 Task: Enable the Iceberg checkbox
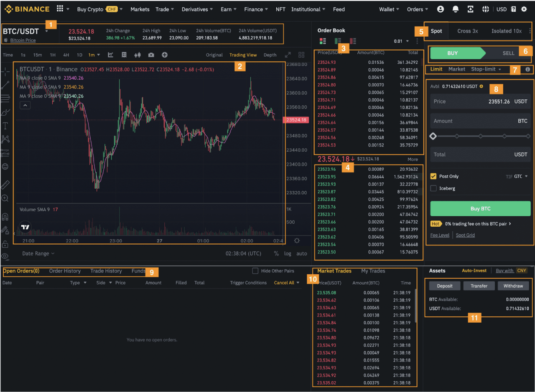point(433,188)
